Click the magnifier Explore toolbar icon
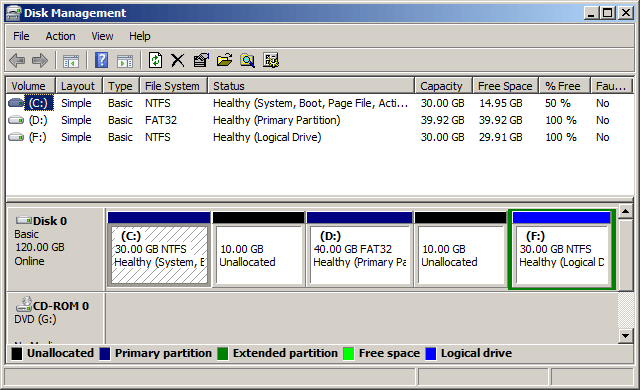This screenshot has height=390, width=640. coord(247,60)
